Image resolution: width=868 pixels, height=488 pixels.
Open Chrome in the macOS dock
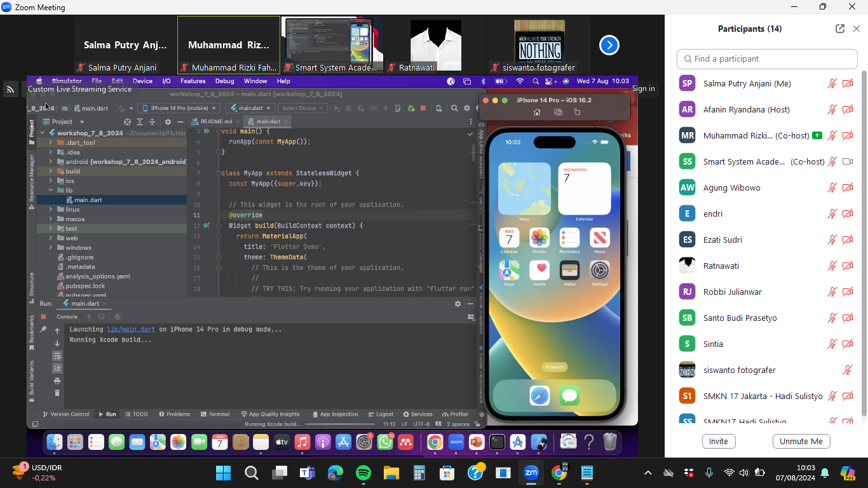(435, 442)
